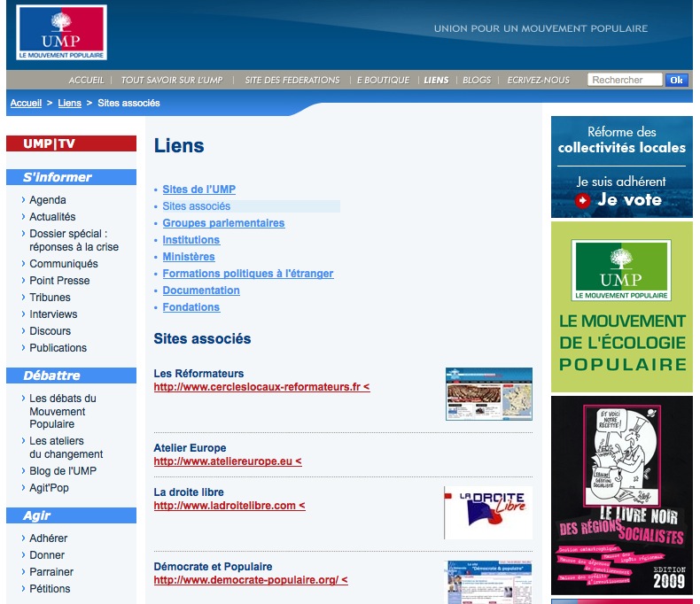Click the Rechercher search field

pyautogui.click(x=625, y=80)
